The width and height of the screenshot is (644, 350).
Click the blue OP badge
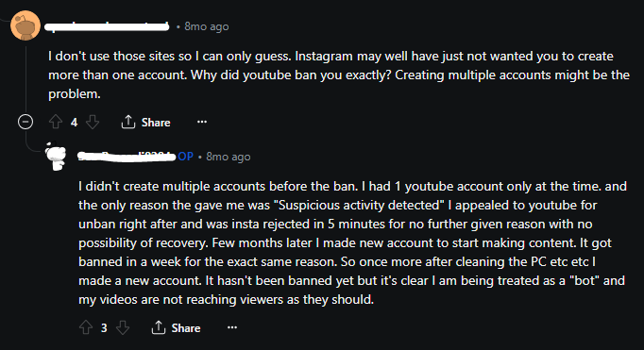[185, 157]
